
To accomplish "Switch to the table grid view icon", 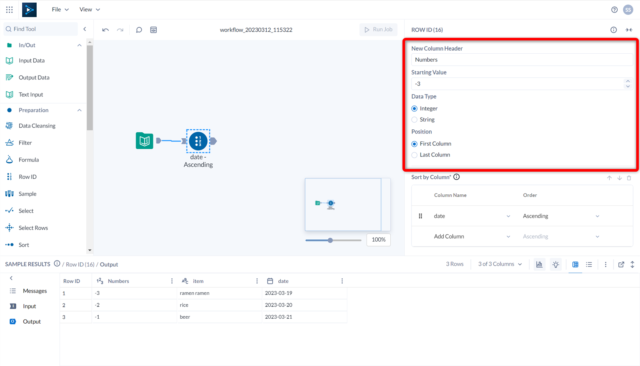I will pos(575,264).
